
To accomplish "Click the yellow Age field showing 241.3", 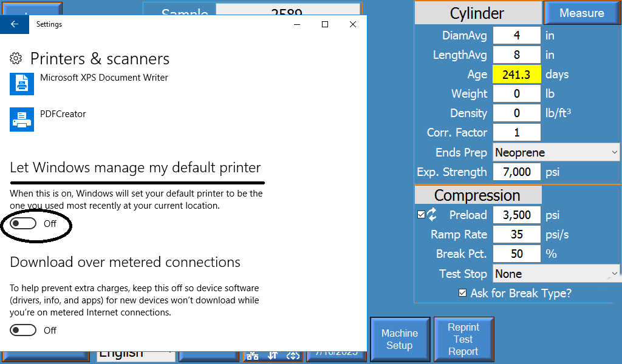I will pos(516,75).
